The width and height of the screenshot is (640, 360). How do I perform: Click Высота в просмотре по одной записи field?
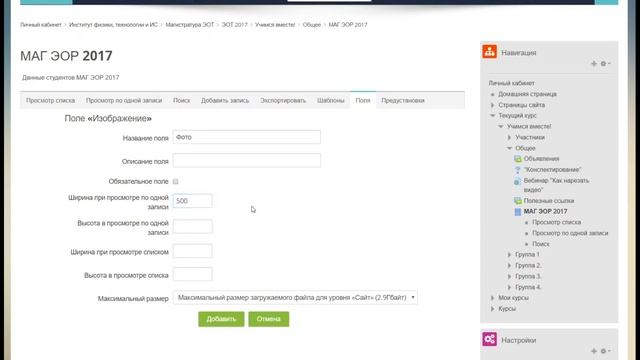click(x=193, y=227)
